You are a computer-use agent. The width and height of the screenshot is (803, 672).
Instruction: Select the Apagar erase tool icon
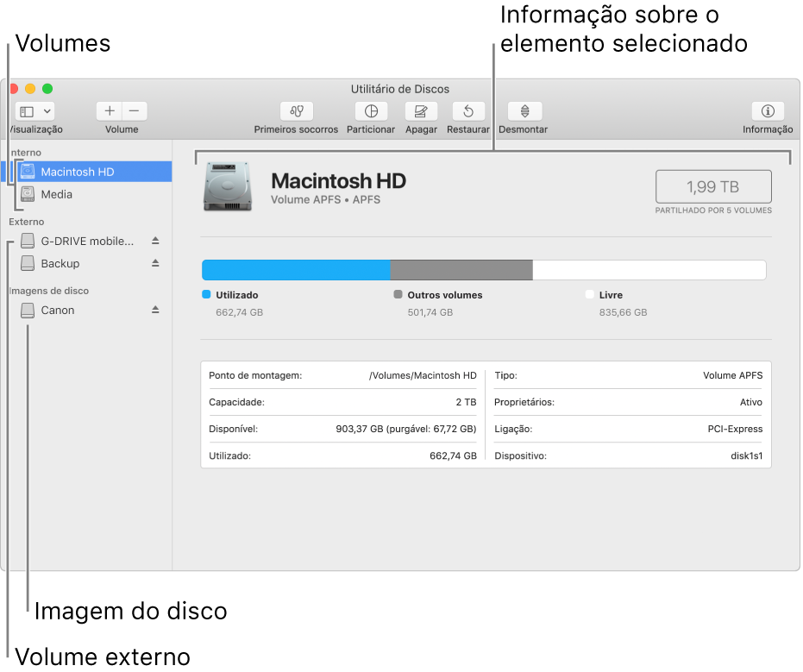421,111
